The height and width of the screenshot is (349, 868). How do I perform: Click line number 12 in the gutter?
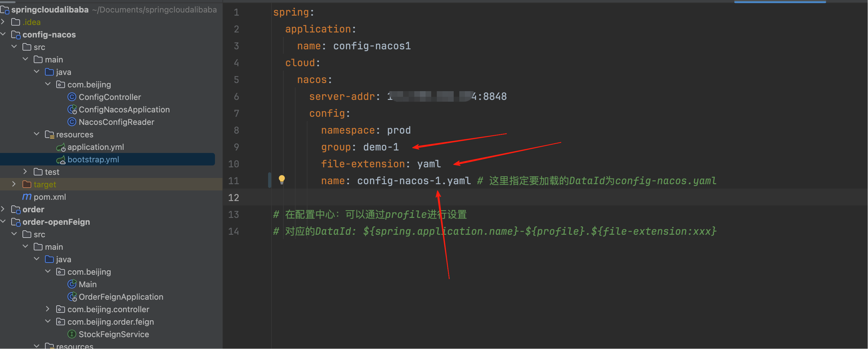[x=233, y=198]
